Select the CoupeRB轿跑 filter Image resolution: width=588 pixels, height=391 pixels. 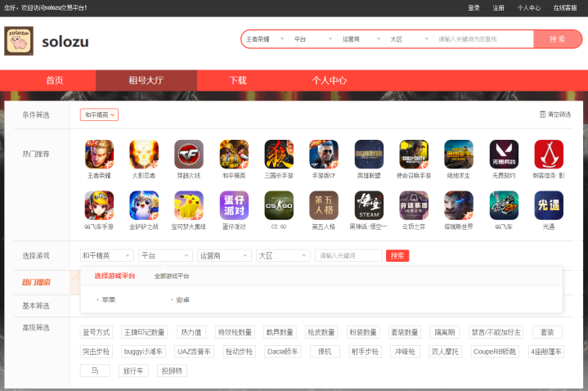[495, 352]
